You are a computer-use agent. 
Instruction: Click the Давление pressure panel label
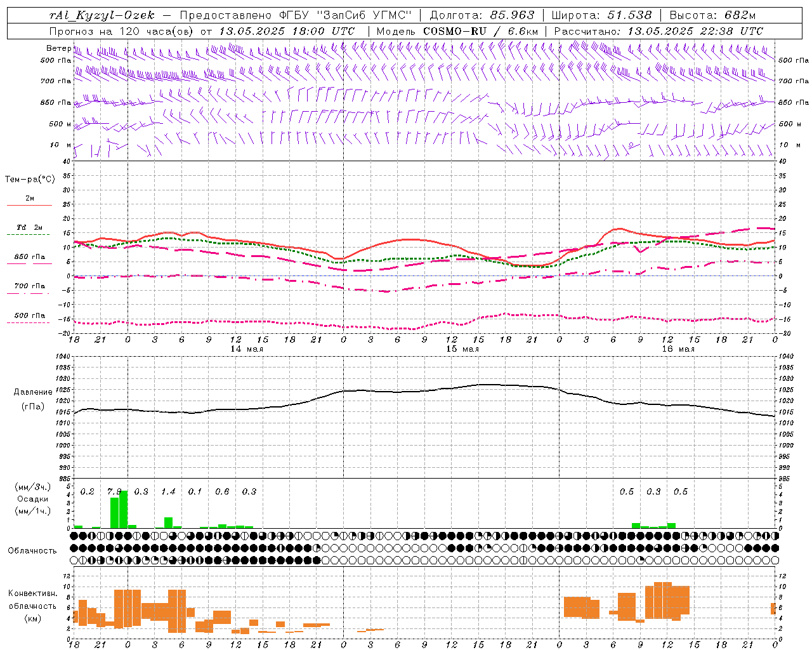[x=33, y=392]
